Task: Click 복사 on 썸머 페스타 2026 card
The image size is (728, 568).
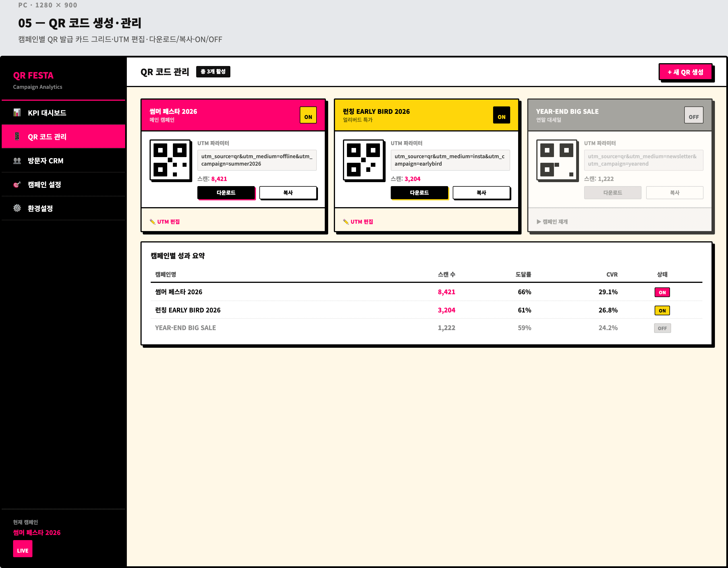Action: coord(288,192)
